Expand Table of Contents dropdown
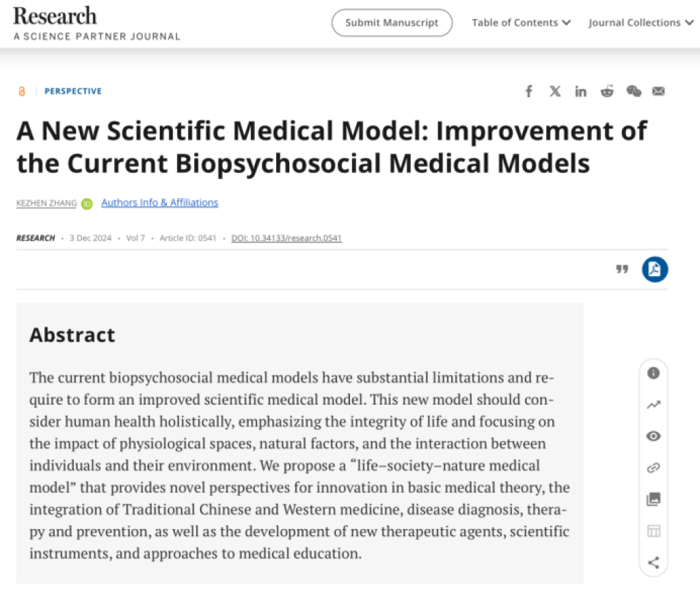Viewport: 700px width, 605px height. click(x=521, y=23)
